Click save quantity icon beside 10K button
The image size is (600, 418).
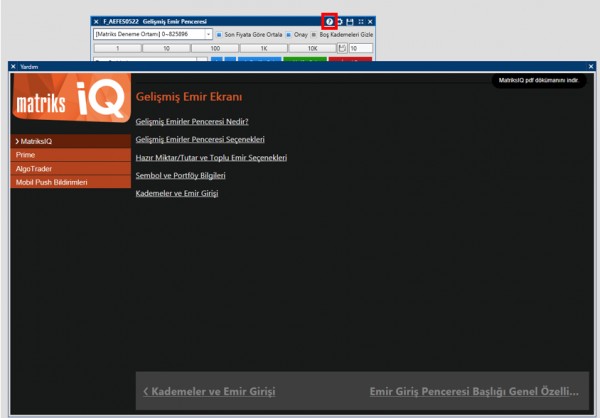point(342,48)
